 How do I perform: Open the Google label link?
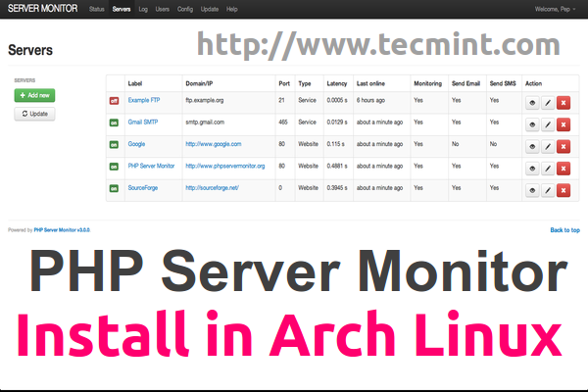point(136,144)
